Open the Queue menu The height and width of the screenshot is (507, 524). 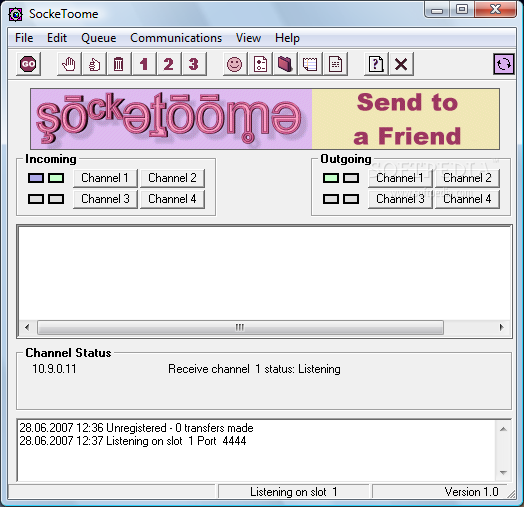coord(99,38)
